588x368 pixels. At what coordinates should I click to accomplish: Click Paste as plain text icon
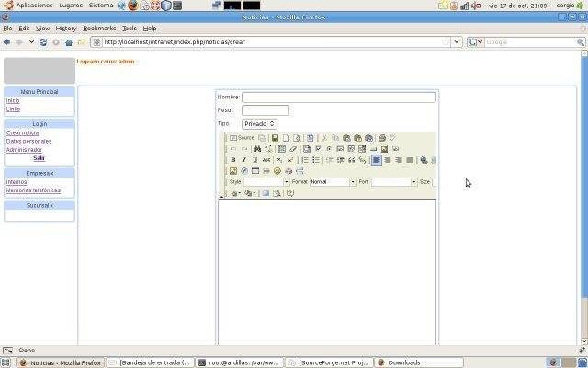pos(357,138)
